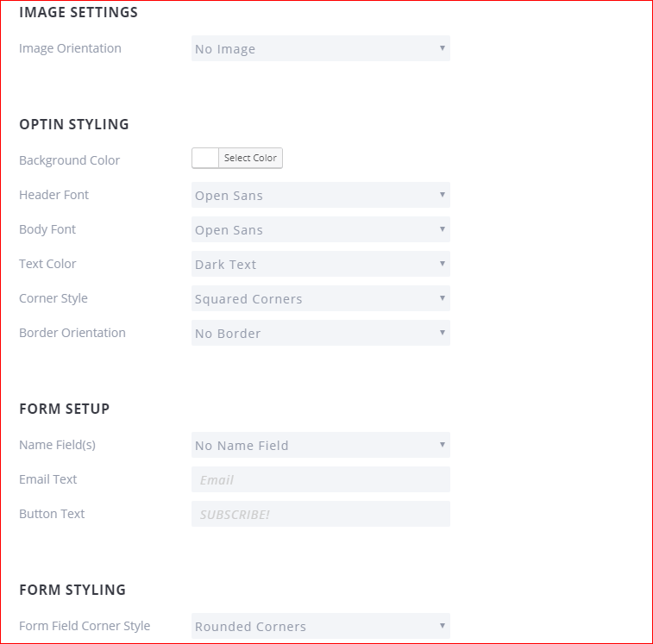The image size is (653, 644).
Task: Click the Image Orientation dropdown arrow
Action: pos(442,48)
